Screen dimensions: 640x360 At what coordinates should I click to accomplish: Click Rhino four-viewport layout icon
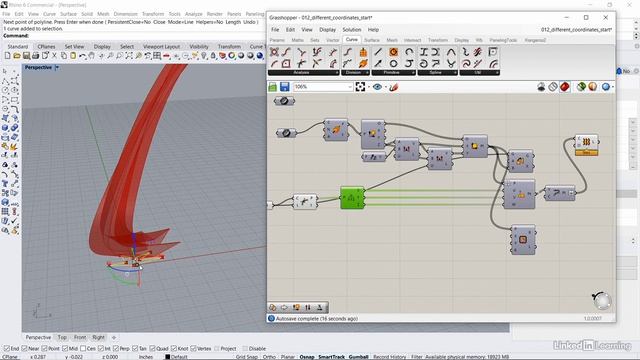[157, 56]
